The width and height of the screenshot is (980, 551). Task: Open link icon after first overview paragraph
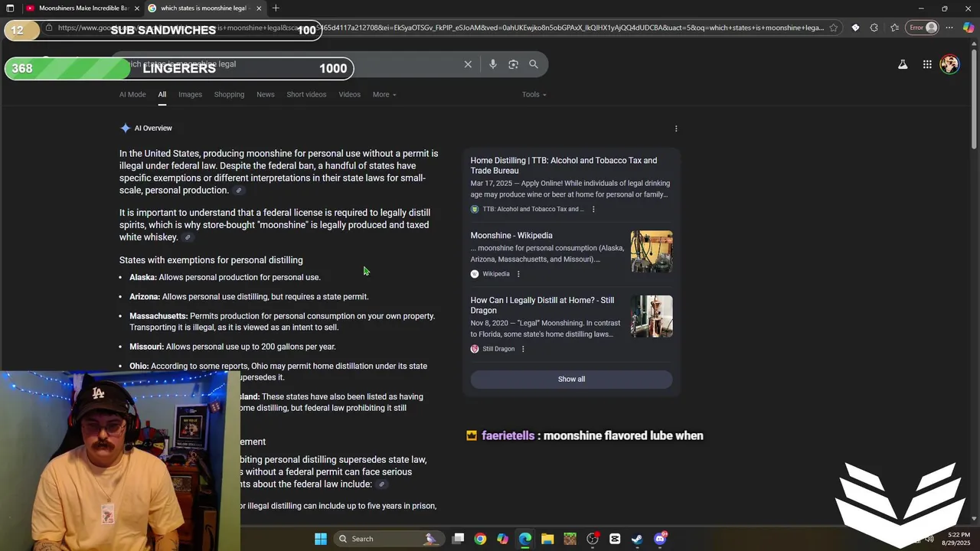(x=239, y=191)
